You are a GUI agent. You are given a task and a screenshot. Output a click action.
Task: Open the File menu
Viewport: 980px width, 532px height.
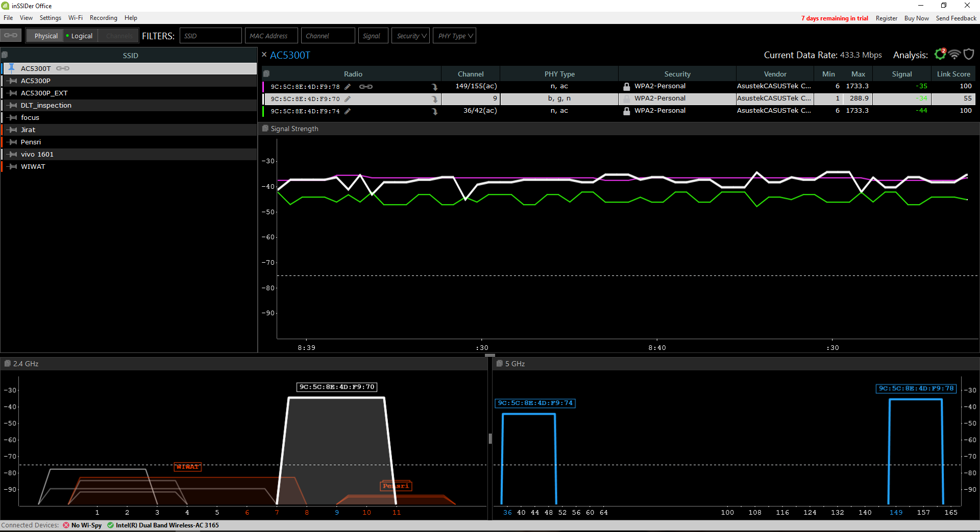click(x=8, y=18)
